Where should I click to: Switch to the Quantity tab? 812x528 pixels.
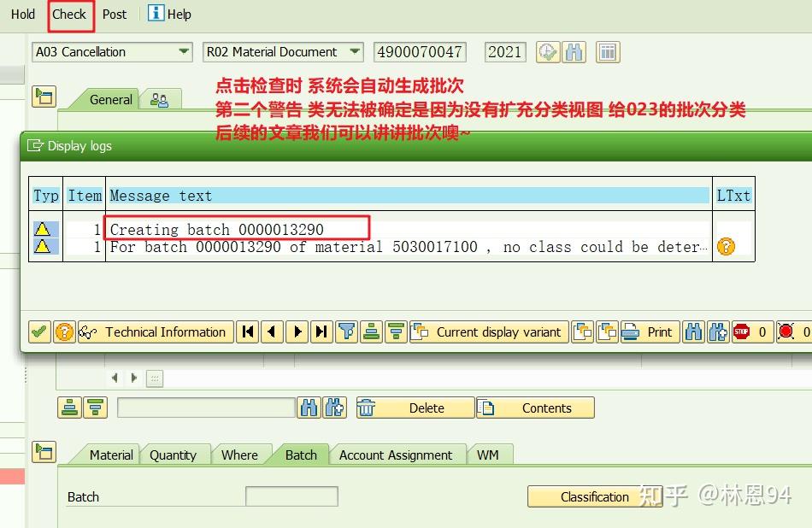point(175,455)
